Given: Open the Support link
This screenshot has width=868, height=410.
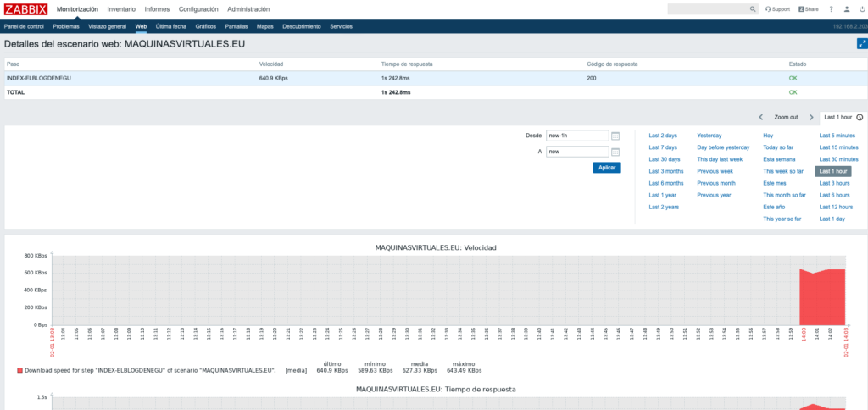Looking at the screenshot, I should click(x=777, y=9).
